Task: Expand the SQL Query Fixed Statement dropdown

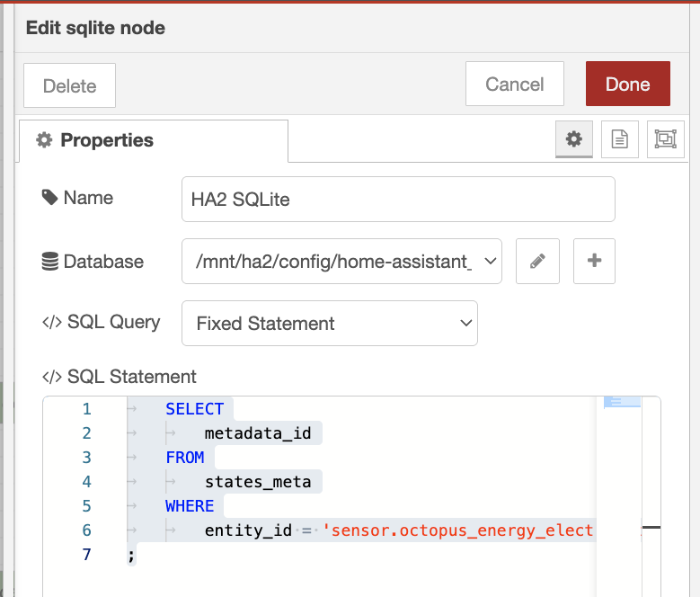Action: [329, 324]
